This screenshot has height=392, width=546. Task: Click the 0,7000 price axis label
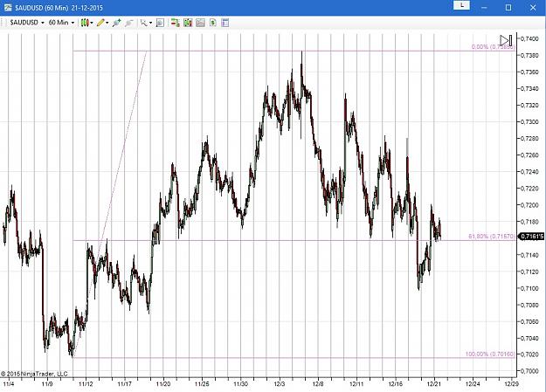pyautogui.click(x=529, y=371)
